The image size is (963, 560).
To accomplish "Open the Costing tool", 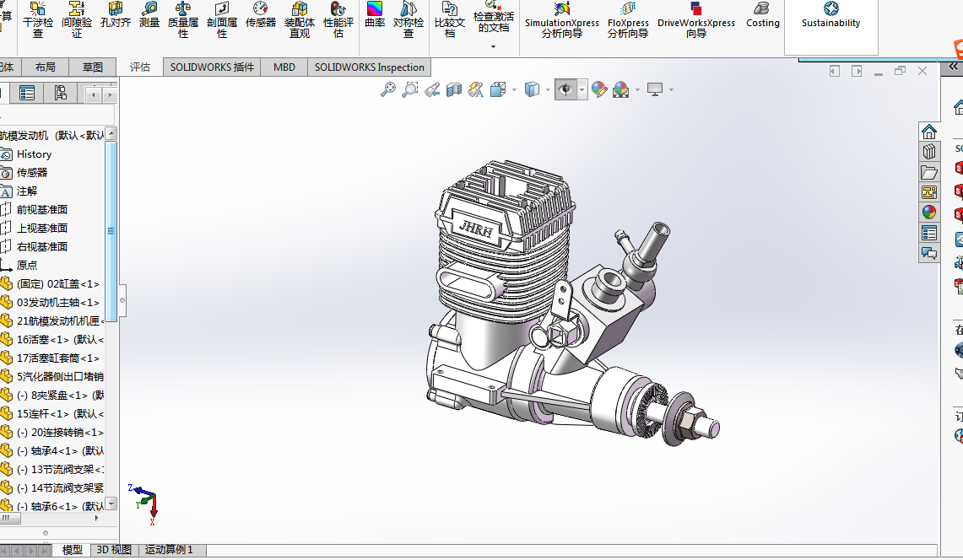I will coord(763,15).
